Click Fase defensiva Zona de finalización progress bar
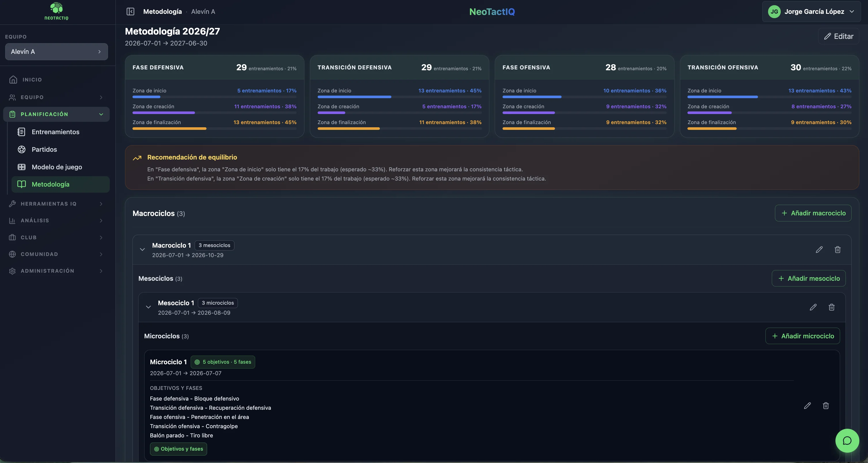This screenshot has width=868, height=463. [214, 128]
